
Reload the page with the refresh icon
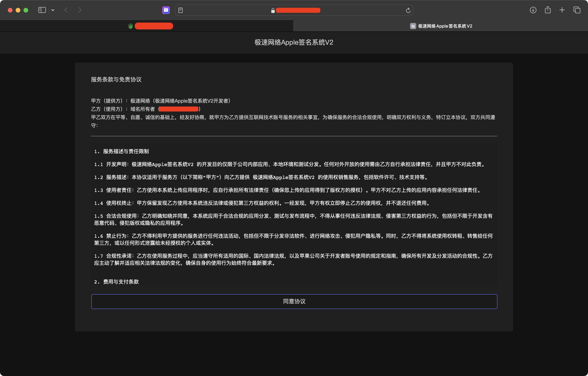point(408,10)
